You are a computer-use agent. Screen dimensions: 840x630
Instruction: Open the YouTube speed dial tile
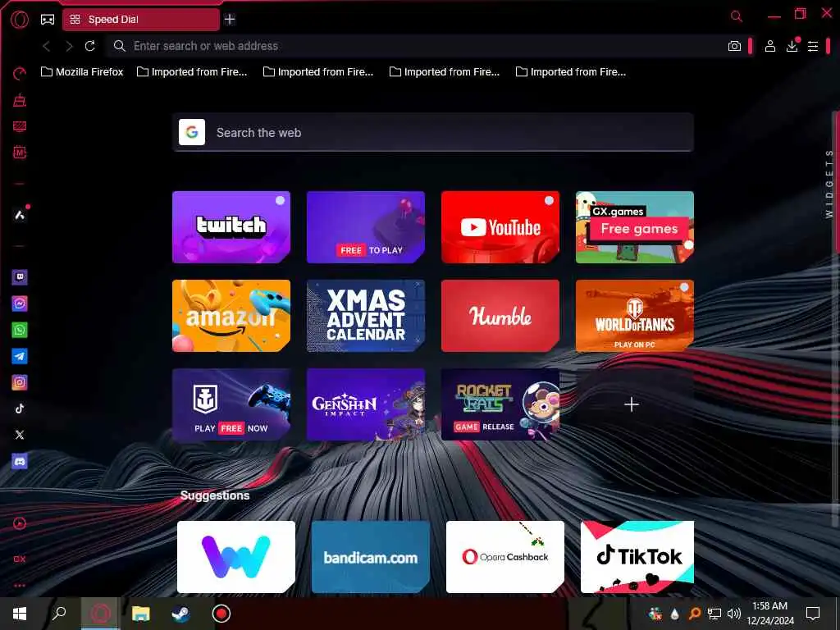tap(500, 227)
